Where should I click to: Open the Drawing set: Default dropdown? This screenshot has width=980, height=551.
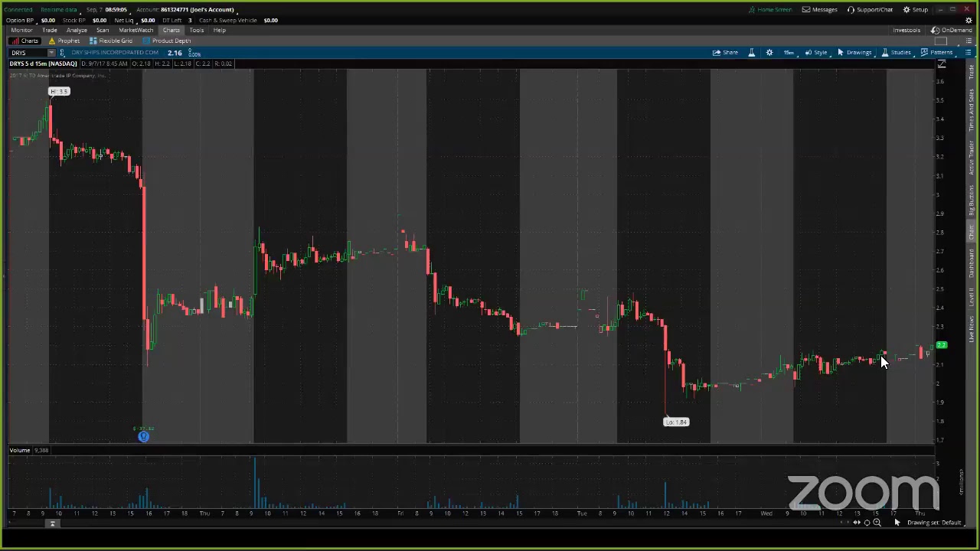pos(934,523)
